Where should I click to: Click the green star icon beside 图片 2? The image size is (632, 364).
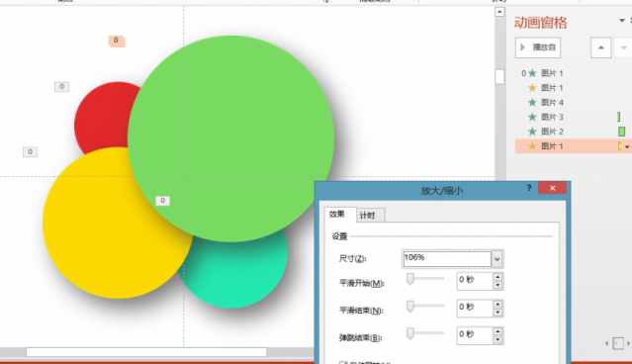(532, 132)
